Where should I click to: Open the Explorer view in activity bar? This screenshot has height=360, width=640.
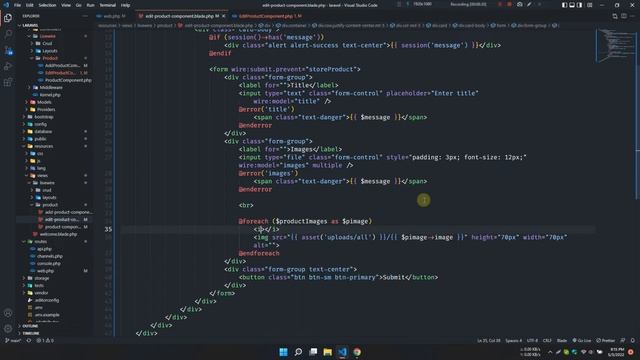[x=8, y=18]
